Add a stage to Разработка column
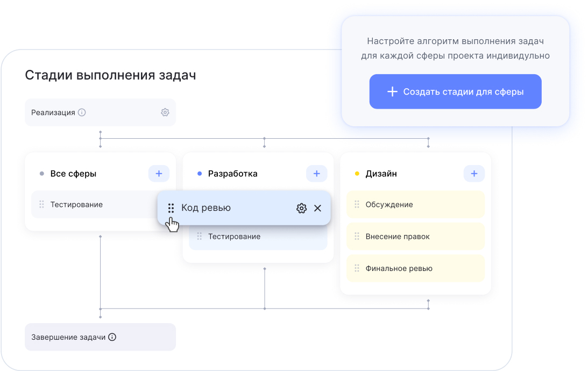Screen dimensions: 588x371 point(316,174)
